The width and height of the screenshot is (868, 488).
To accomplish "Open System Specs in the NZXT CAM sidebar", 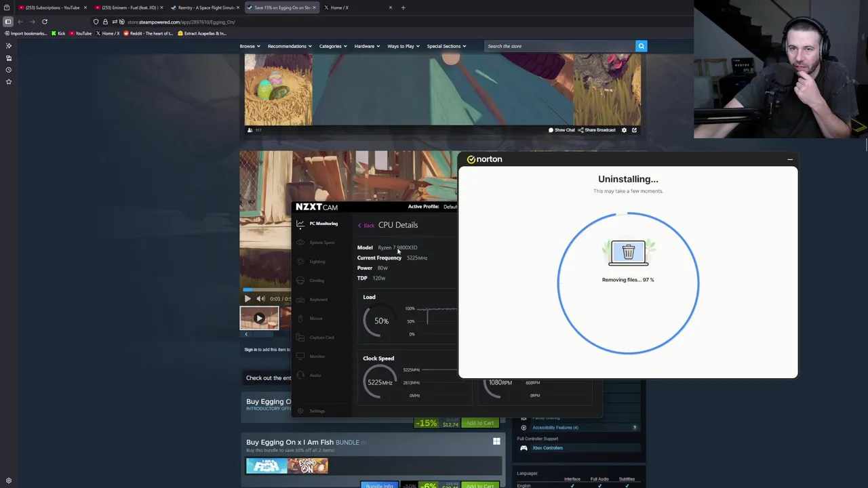I will 317,243.
